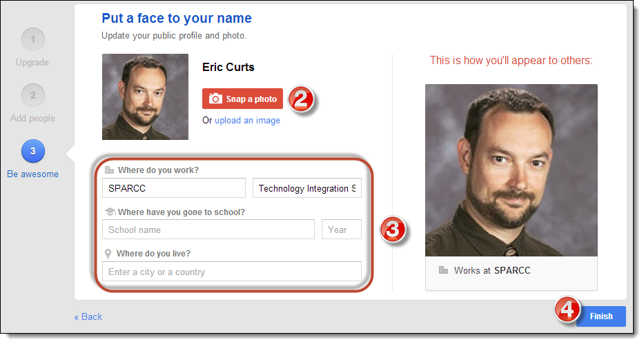Click the Finish button

click(601, 316)
